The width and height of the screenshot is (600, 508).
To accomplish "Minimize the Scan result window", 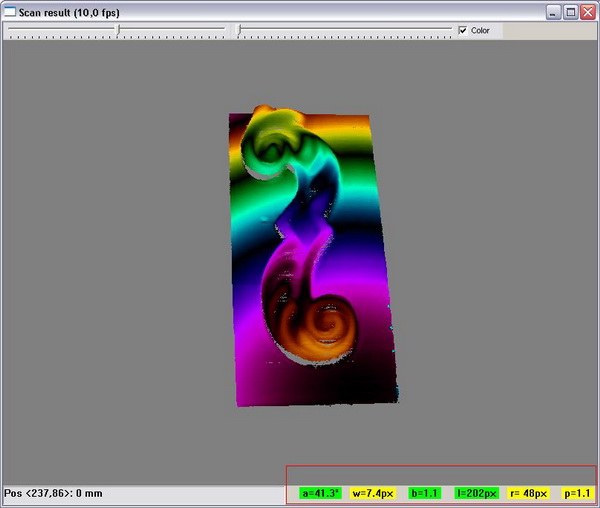I will coord(553,11).
